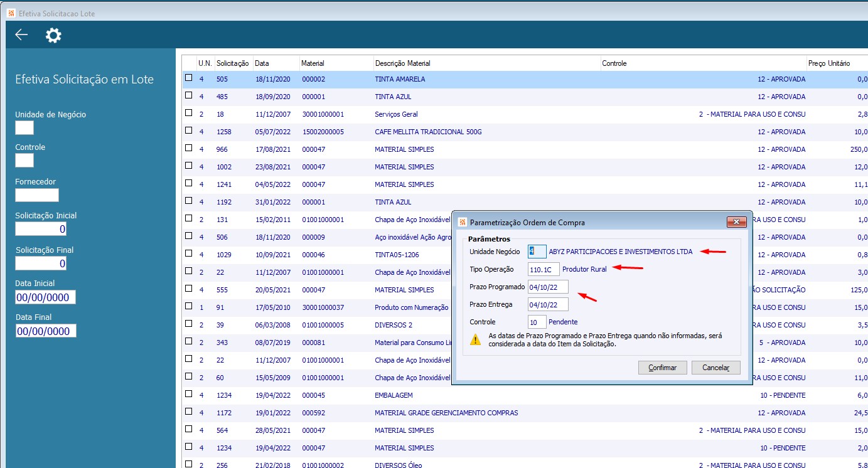Click the Cancelar button
Viewport: 868px width, 468px height.
pos(715,368)
